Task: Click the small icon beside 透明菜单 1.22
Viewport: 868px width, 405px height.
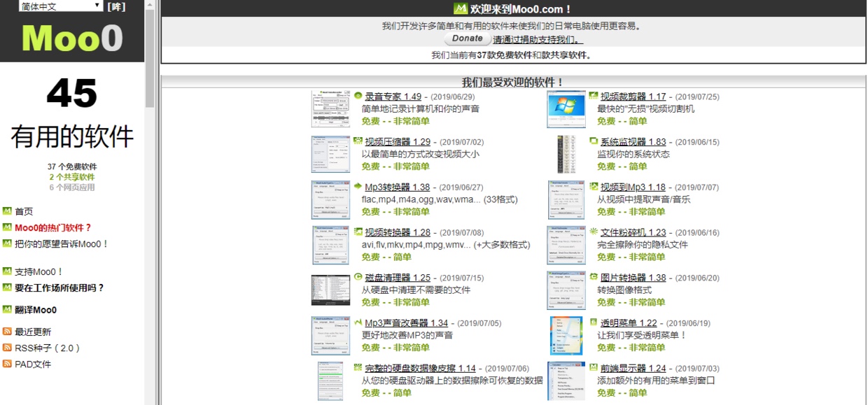Action: [x=594, y=322]
